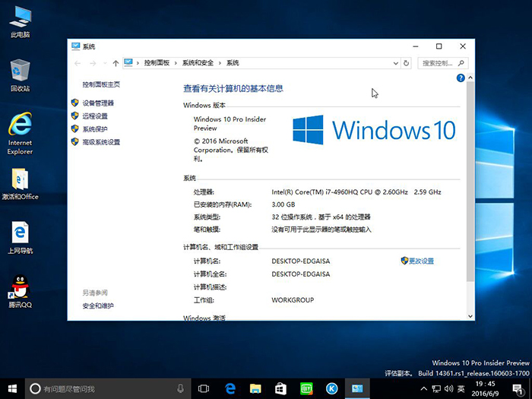
Task: Open the green iQIYI taskbar app
Action: click(306, 388)
